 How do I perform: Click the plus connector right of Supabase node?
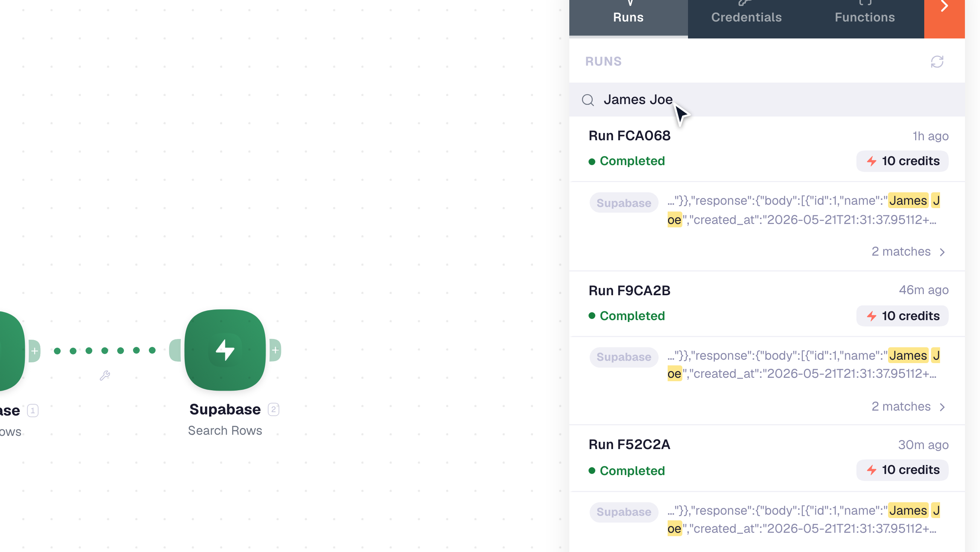pos(275,350)
